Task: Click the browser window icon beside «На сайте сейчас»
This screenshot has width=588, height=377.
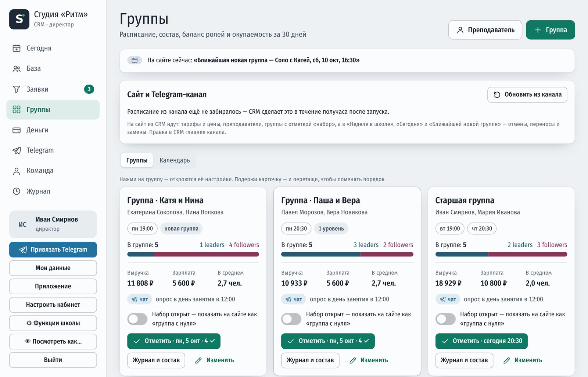Action: tap(135, 60)
